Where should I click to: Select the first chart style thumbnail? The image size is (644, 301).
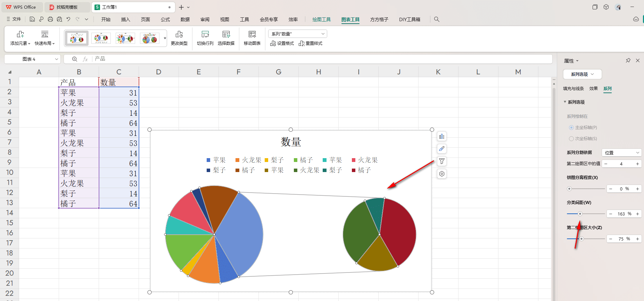[77, 38]
